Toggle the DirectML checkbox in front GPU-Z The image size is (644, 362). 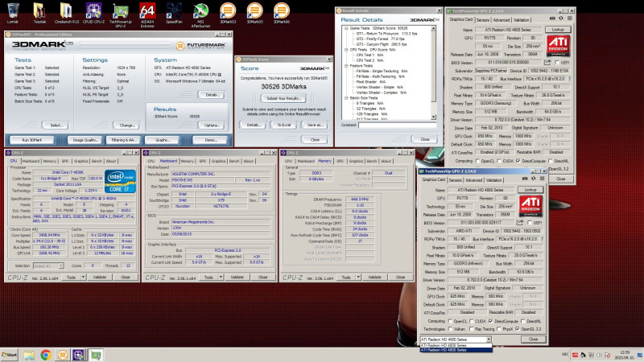522,321
